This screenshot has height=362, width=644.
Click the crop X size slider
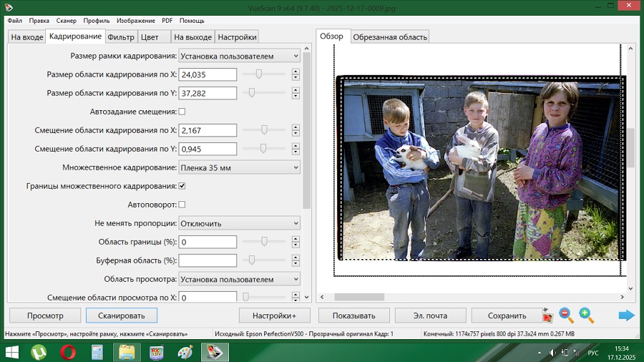coord(259,74)
